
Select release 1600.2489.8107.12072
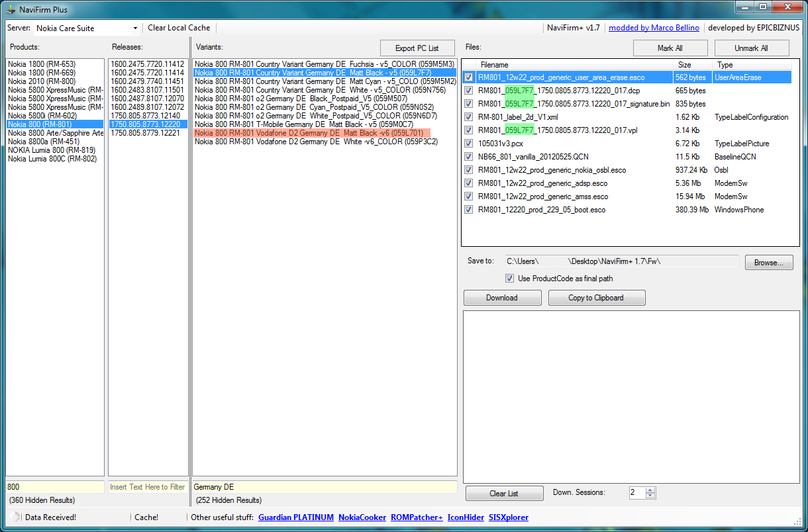click(x=148, y=107)
